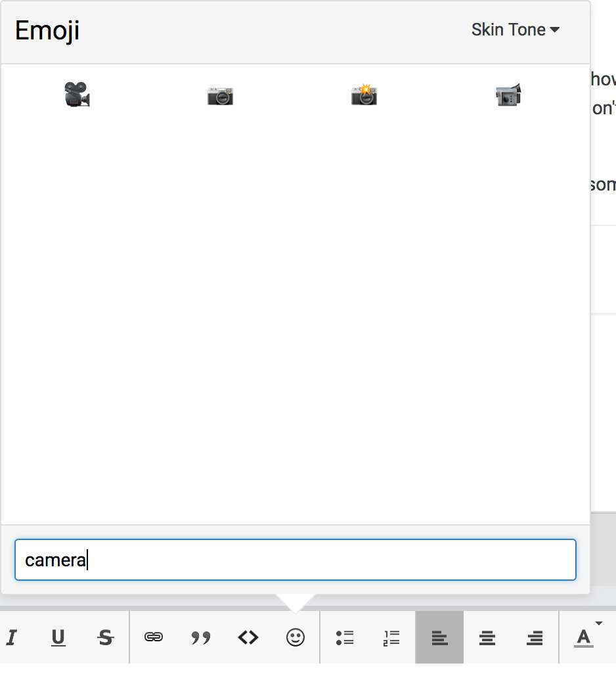Create a bulleted list
The width and height of the screenshot is (616, 678).
[x=344, y=637]
